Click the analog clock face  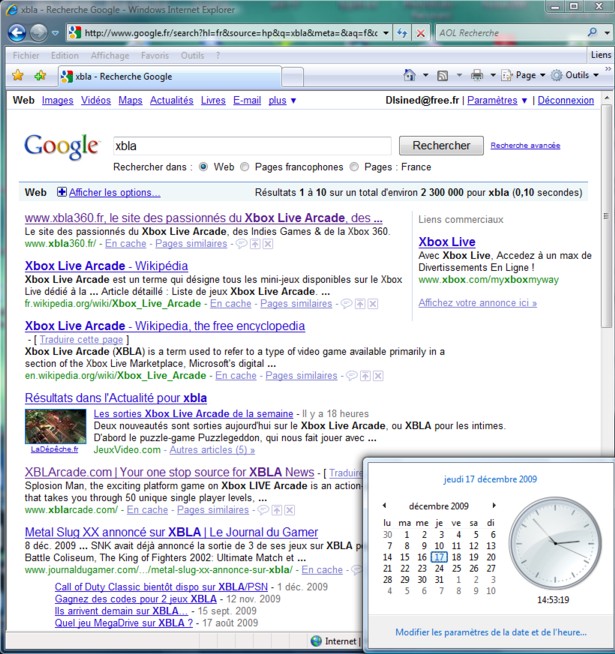[555, 542]
